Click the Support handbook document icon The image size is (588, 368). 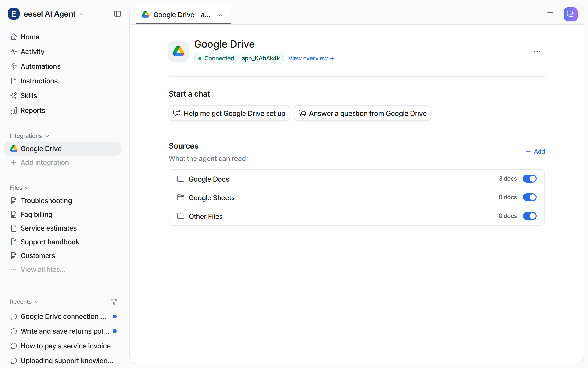point(14,242)
